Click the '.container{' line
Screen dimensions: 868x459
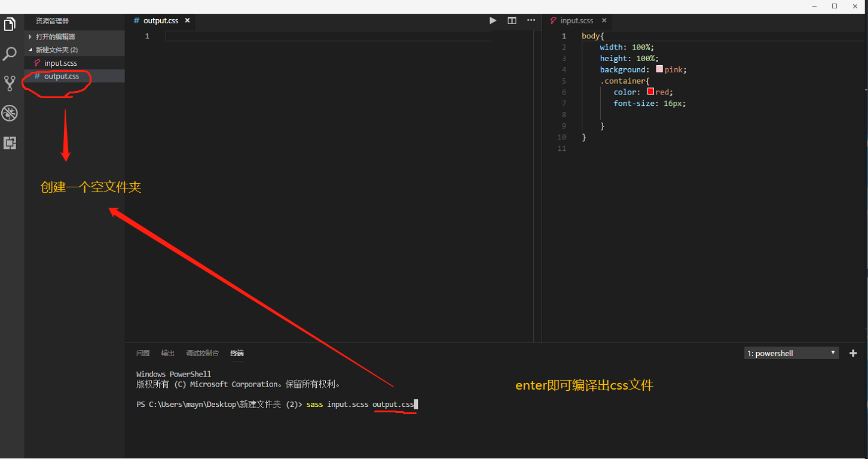pyautogui.click(x=625, y=81)
